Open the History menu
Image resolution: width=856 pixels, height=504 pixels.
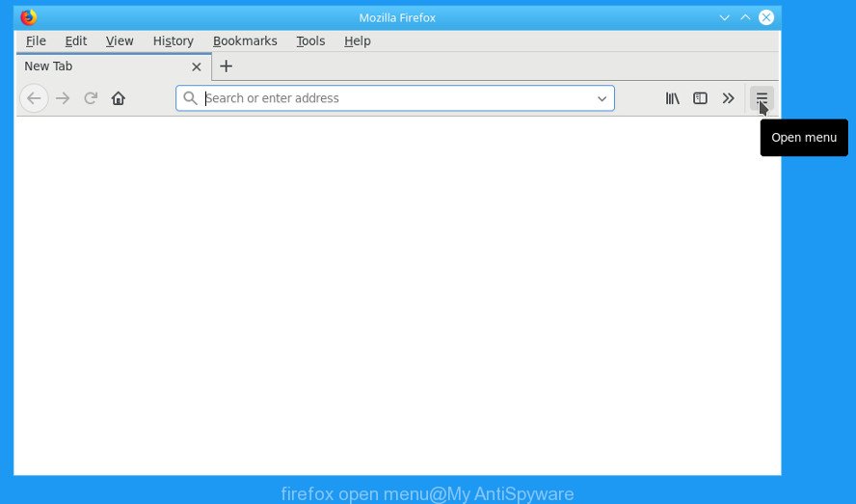(174, 40)
